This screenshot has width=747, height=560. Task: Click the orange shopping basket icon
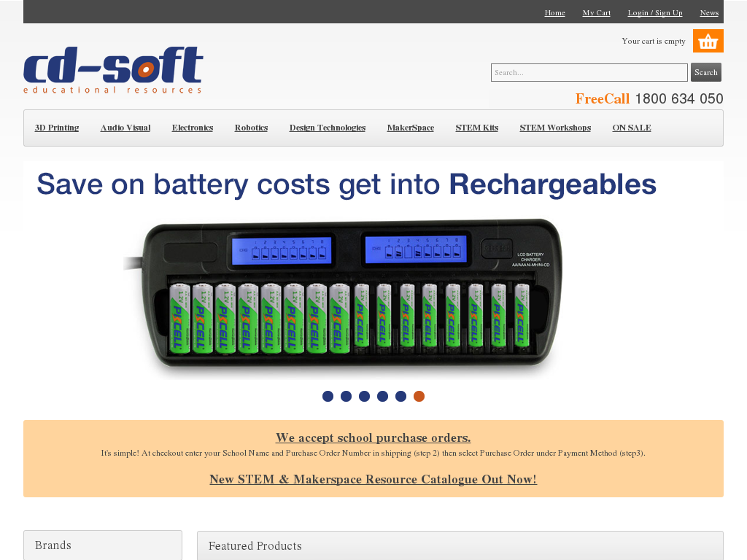(x=708, y=41)
